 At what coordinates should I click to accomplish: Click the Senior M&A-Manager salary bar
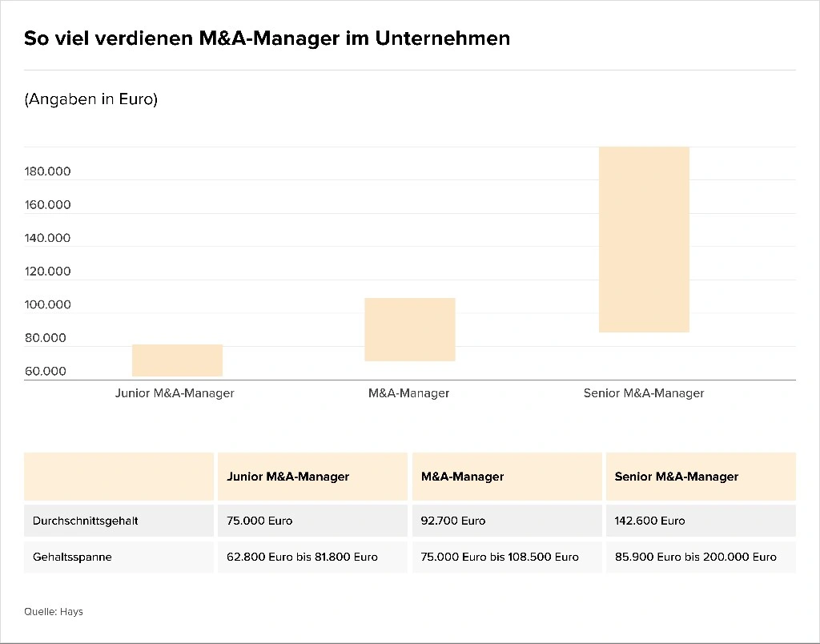tap(644, 239)
